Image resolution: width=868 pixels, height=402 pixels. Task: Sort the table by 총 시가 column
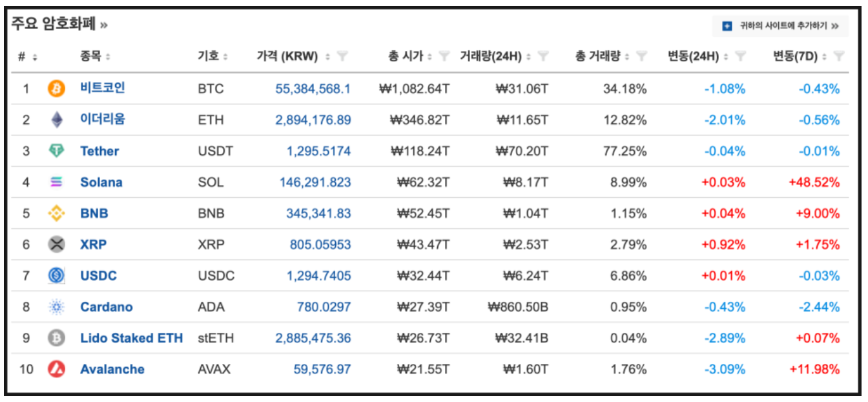point(431,57)
